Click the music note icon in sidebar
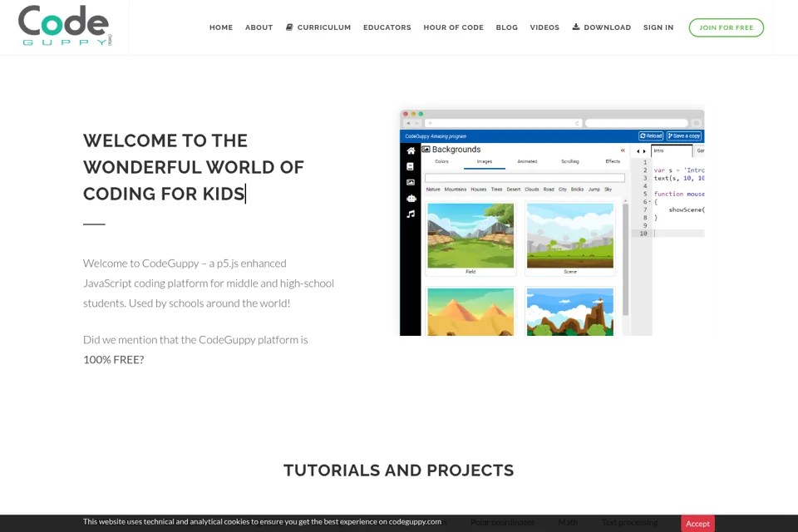 pos(411,214)
